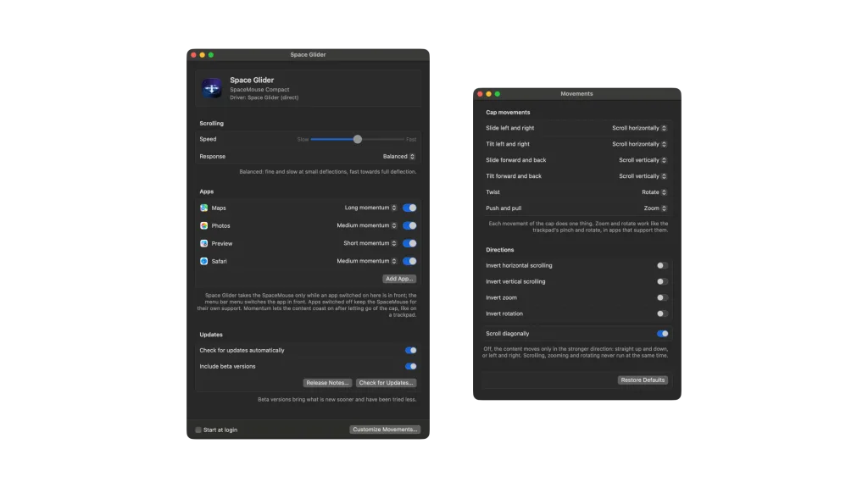Image resolution: width=868 pixels, height=488 pixels.
Task: Open Preview Short momentum dropdown
Action: tap(370, 243)
